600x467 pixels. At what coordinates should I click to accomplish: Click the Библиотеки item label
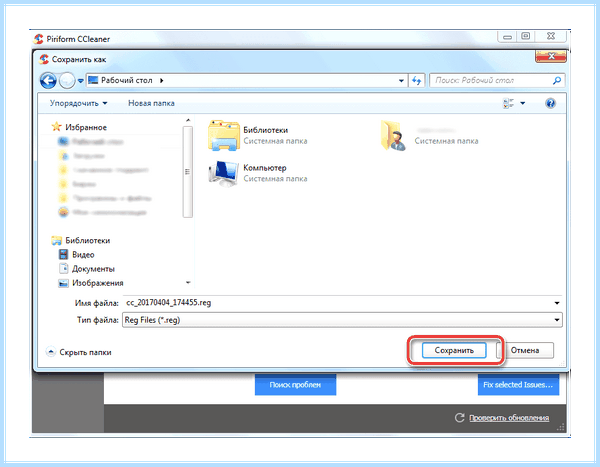pyautogui.click(x=266, y=130)
